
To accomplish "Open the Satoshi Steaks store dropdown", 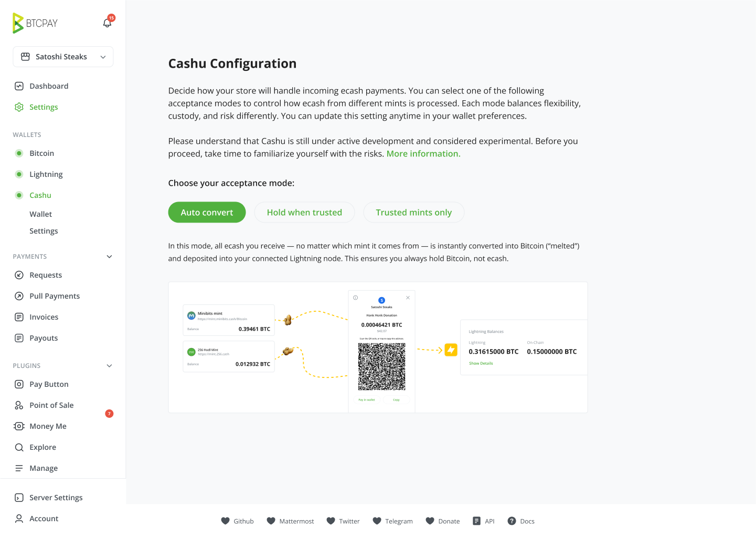I will pos(63,57).
